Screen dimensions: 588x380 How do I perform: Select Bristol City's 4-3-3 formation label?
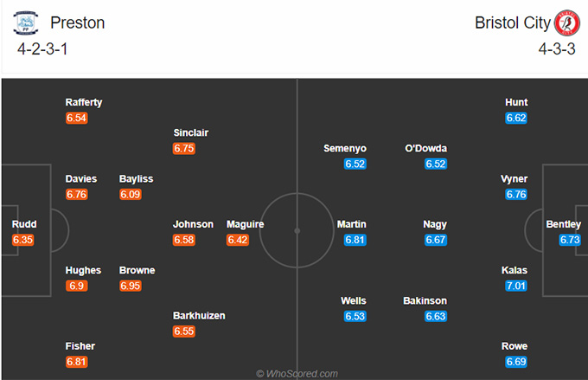point(557,49)
